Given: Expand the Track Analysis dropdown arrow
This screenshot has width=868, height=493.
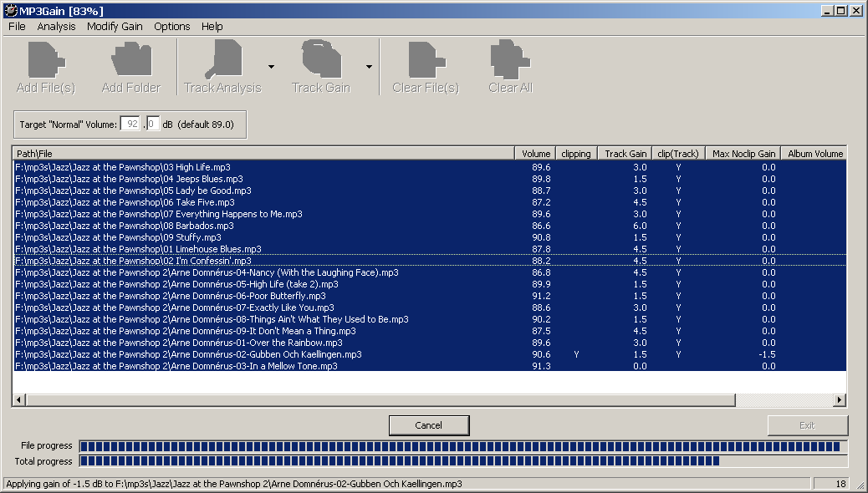Looking at the screenshot, I should (271, 66).
